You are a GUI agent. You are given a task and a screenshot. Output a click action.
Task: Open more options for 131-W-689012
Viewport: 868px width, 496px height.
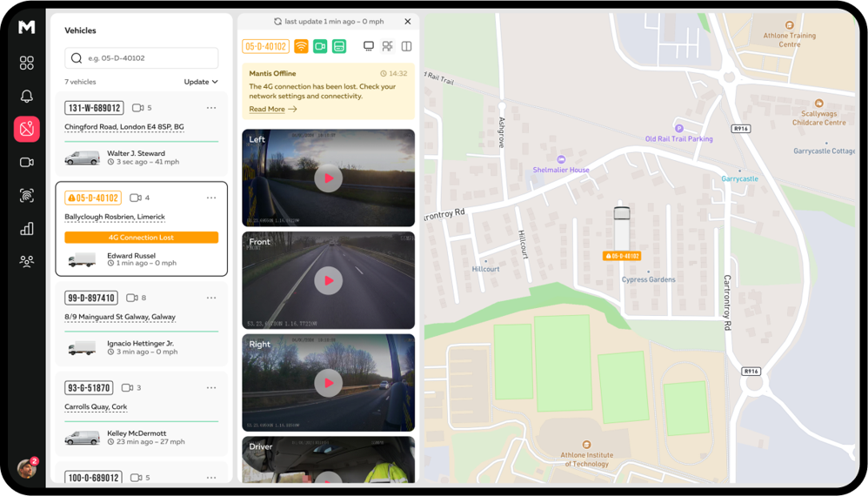tap(210, 108)
